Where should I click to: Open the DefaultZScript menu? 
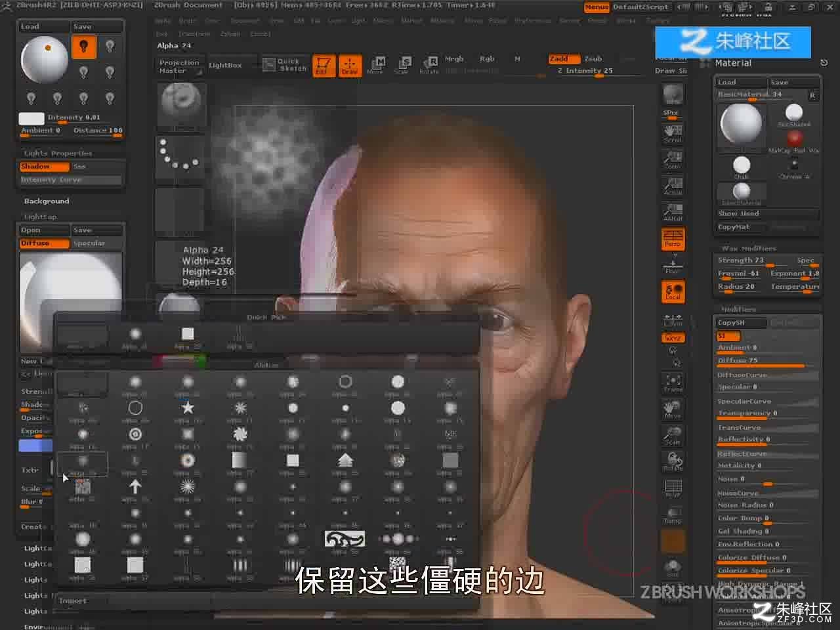[x=640, y=7]
